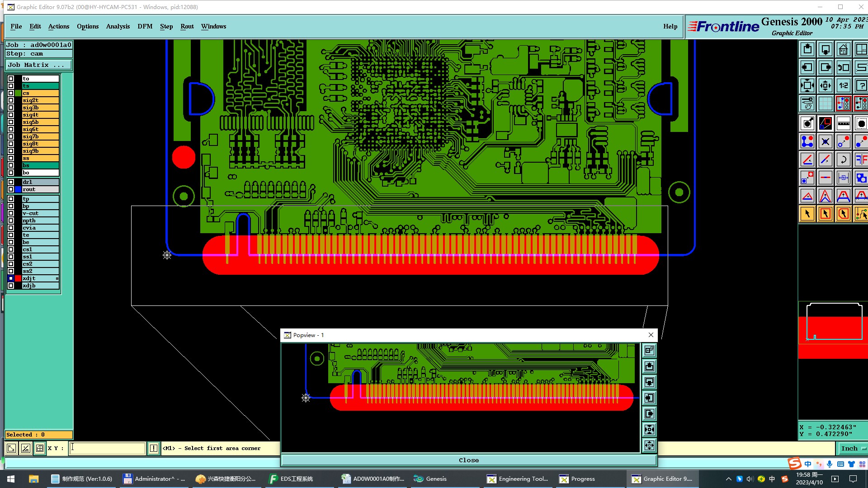This screenshot has height=488, width=868.
Task: Click the Home view icon
Action: pyautogui.click(x=843, y=49)
